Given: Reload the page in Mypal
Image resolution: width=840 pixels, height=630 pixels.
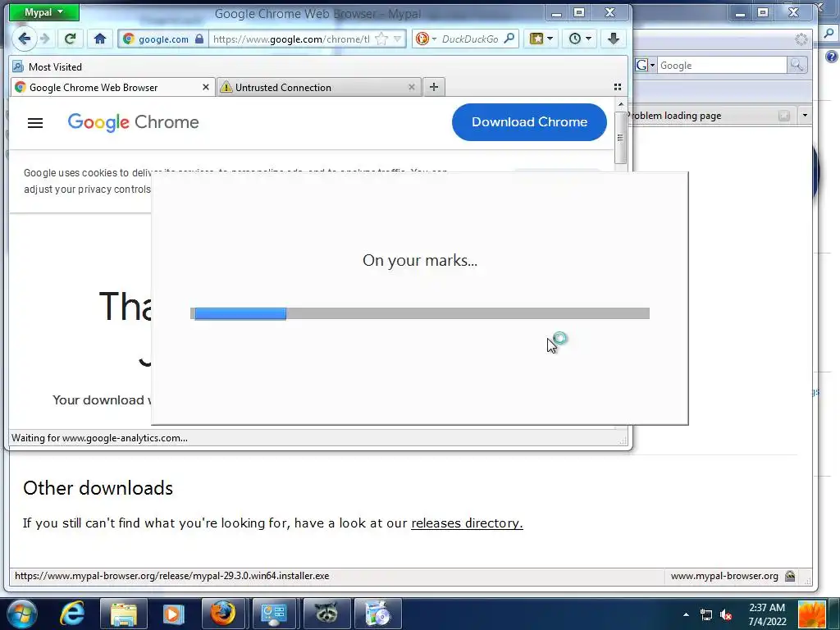Looking at the screenshot, I should pos(71,39).
